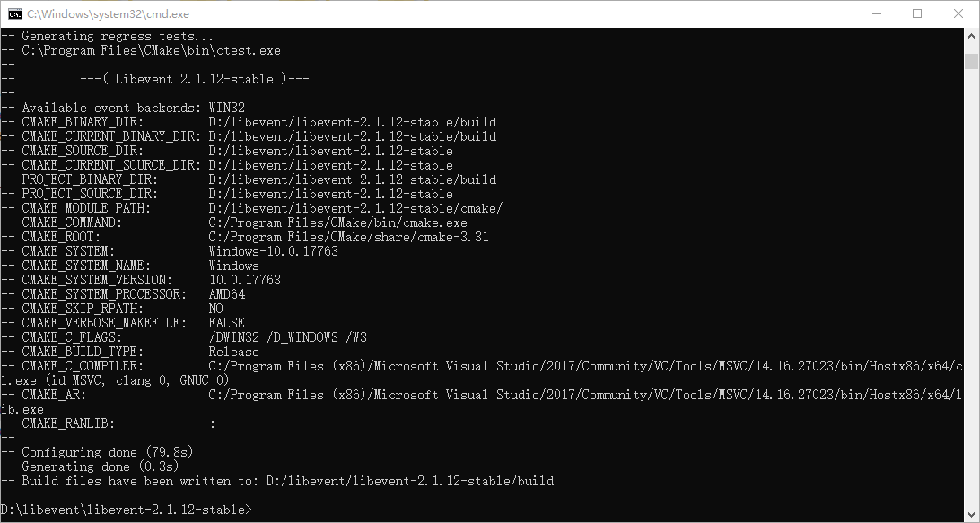Click the scrollbar down arrow
The height and width of the screenshot is (523, 980).
971,514
